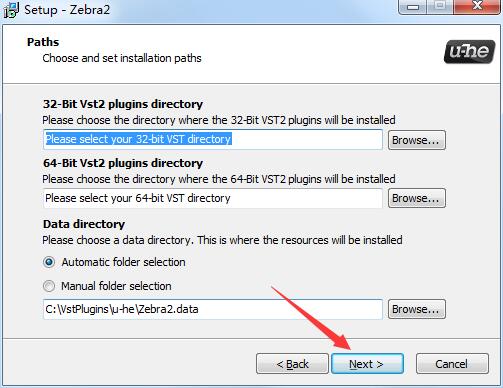The width and height of the screenshot is (503, 388).
Task: Browse for 32-bit VST2 plugins directory
Action: pos(417,140)
